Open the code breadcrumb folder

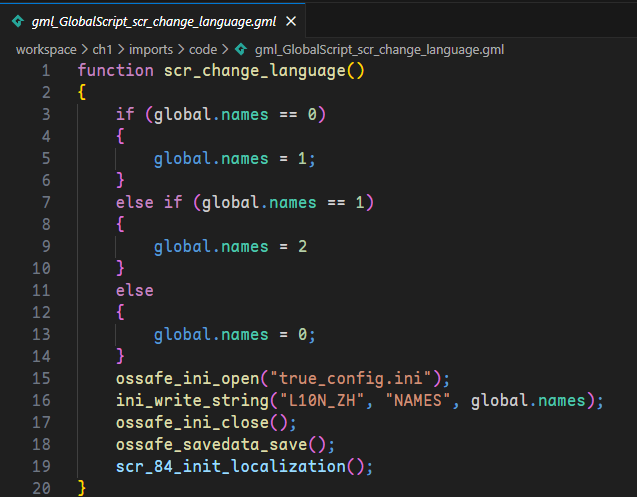coord(203,50)
